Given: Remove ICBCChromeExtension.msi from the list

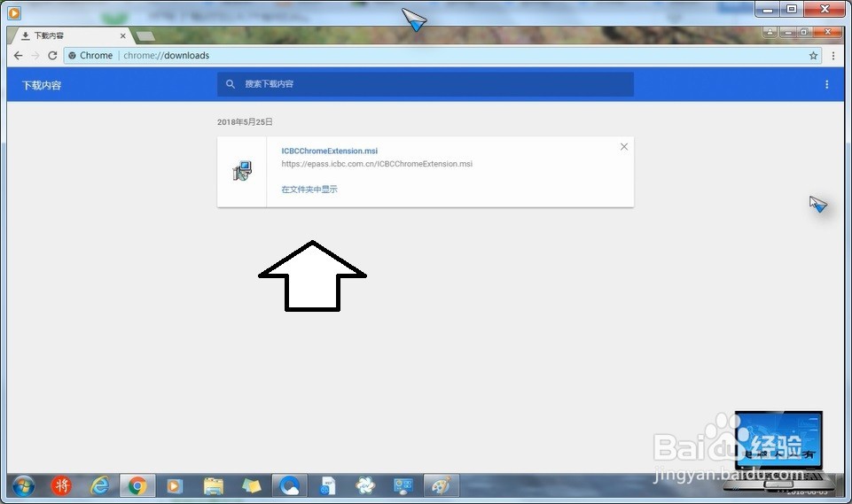Looking at the screenshot, I should (x=624, y=147).
